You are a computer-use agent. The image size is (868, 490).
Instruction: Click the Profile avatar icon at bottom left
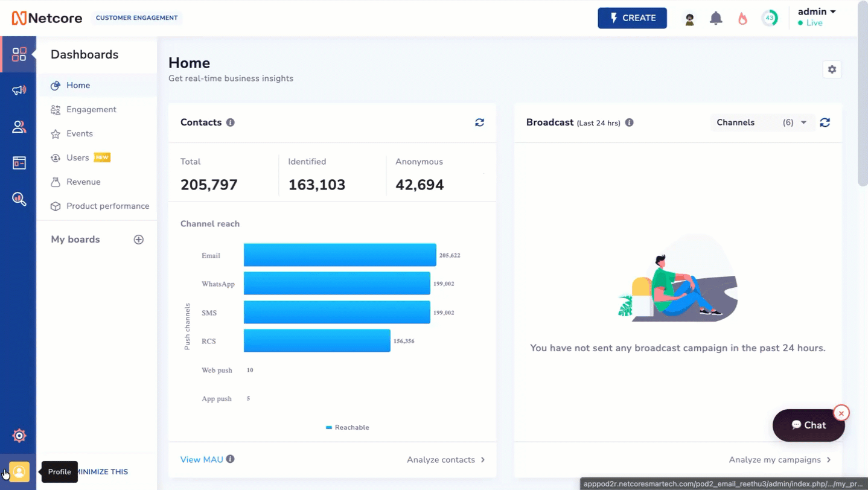coord(19,471)
